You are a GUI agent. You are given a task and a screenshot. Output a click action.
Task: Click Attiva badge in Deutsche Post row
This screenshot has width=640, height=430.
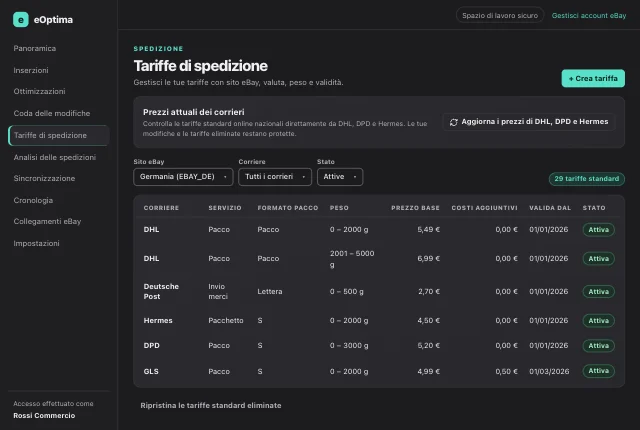click(598, 292)
